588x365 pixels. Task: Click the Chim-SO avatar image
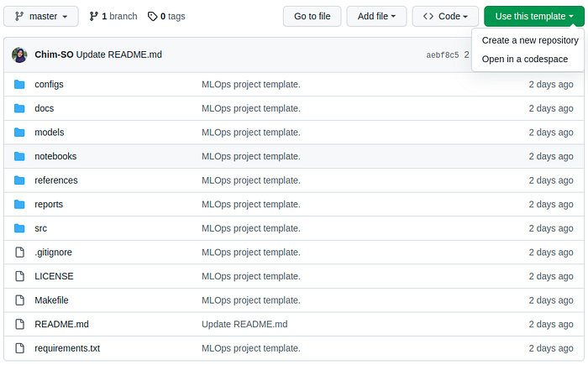pyautogui.click(x=19, y=55)
